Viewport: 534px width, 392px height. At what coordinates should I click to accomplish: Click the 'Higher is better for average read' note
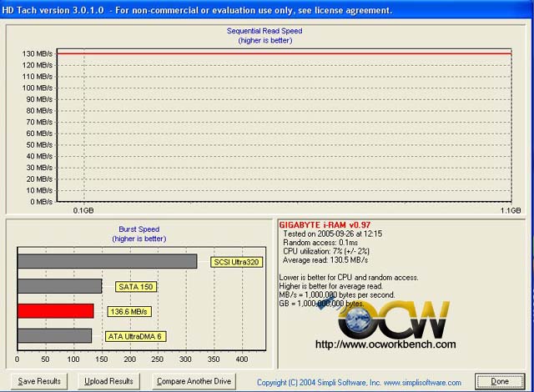coord(330,286)
